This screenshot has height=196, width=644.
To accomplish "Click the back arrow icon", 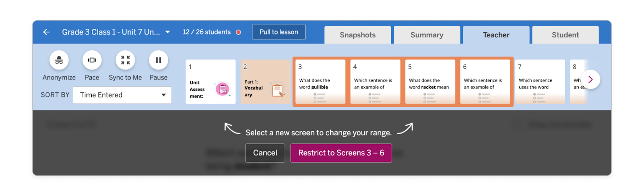I will (x=46, y=32).
